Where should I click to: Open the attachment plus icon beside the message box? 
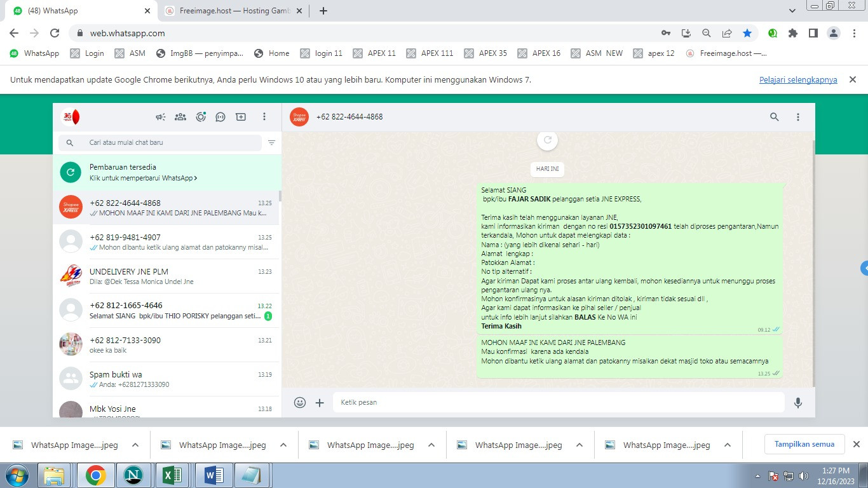pyautogui.click(x=320, y=402)
